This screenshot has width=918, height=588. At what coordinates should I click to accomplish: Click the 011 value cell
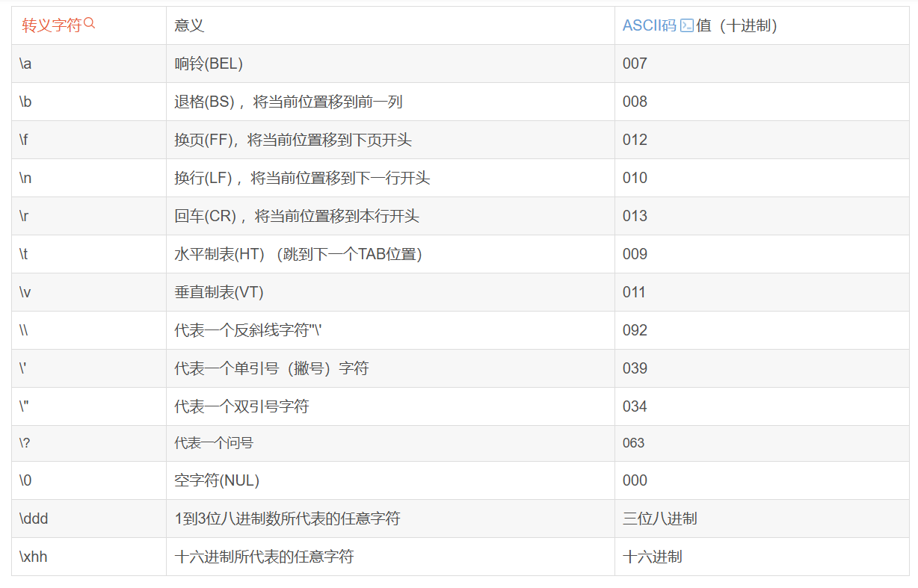coord(762,292)
